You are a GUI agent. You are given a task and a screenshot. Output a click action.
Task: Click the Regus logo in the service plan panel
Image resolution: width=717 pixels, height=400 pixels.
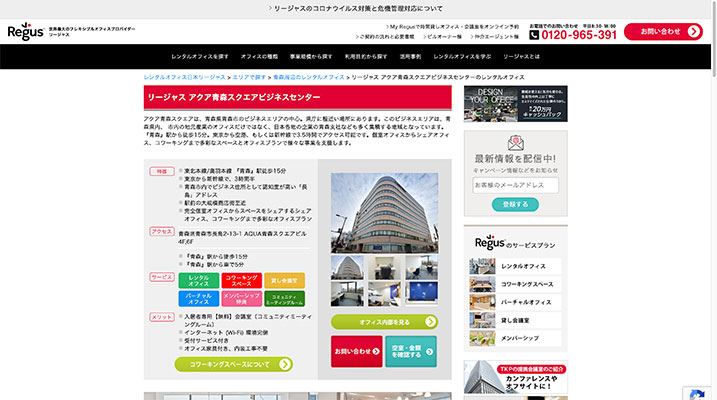(489, 242)
